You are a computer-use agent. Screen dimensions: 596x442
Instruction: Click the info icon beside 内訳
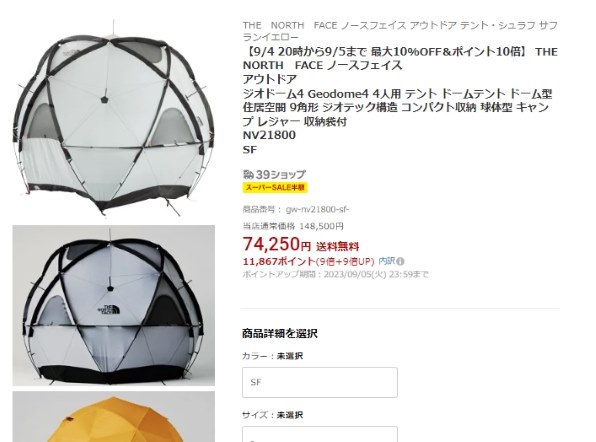(400, 261)
